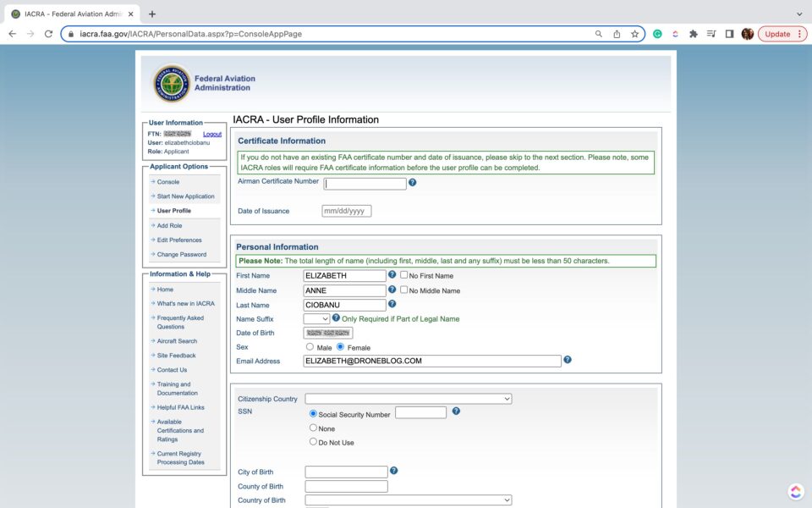Open the What's new in IACRA link
Viewport: 812px width, 508px height.
click(x=185, y=304)
